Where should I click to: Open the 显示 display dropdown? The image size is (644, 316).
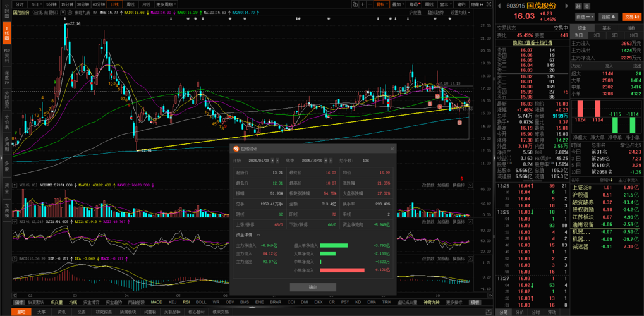[x=446, y=4]
